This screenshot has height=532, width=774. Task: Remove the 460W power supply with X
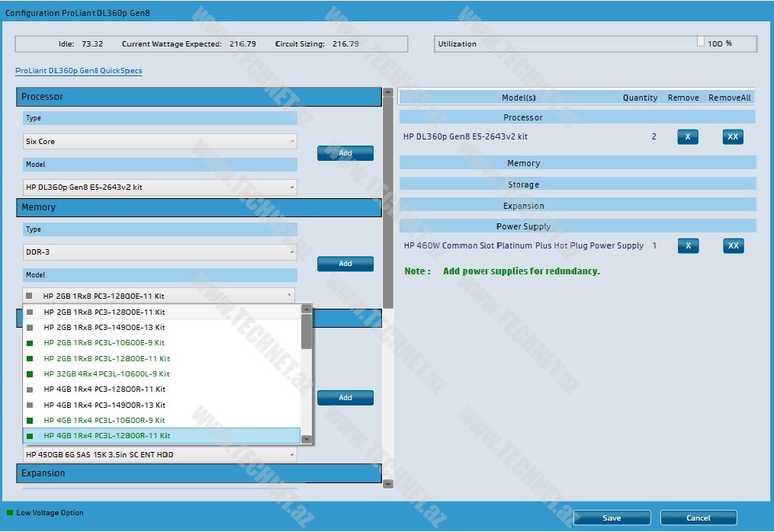click(x=687, y=246)
